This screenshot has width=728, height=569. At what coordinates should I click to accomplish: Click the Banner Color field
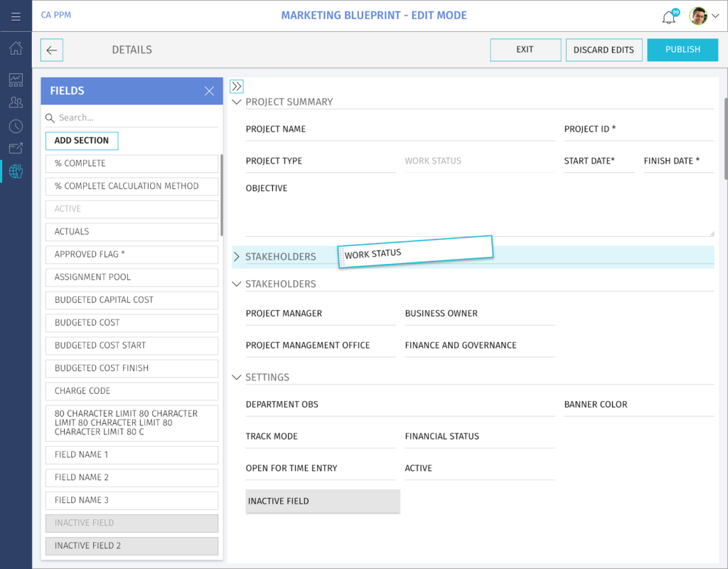coord(638,405)
